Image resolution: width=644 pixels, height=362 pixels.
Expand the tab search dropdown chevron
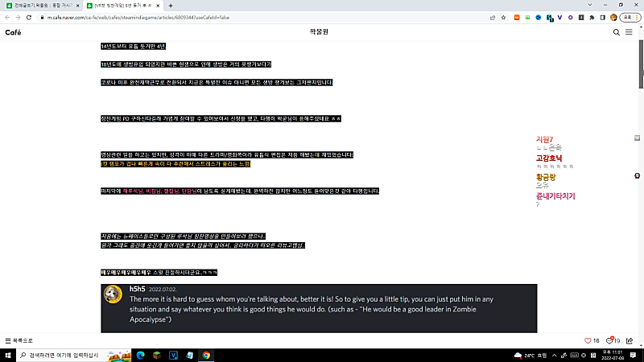pos(590,5)
